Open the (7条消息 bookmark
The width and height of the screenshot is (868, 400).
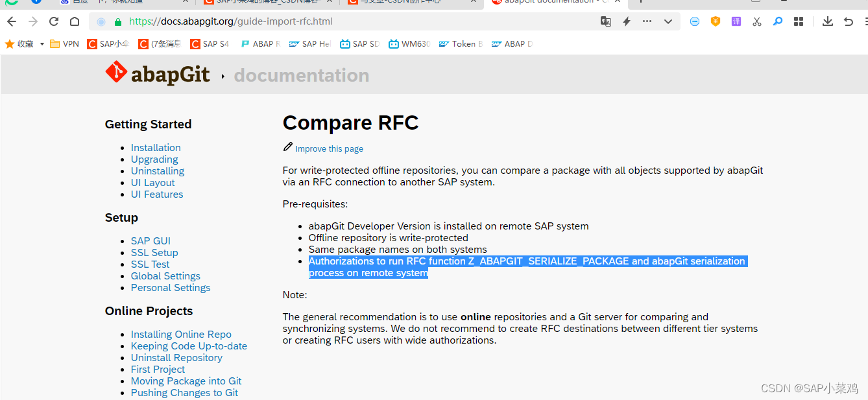coord(159,44)
